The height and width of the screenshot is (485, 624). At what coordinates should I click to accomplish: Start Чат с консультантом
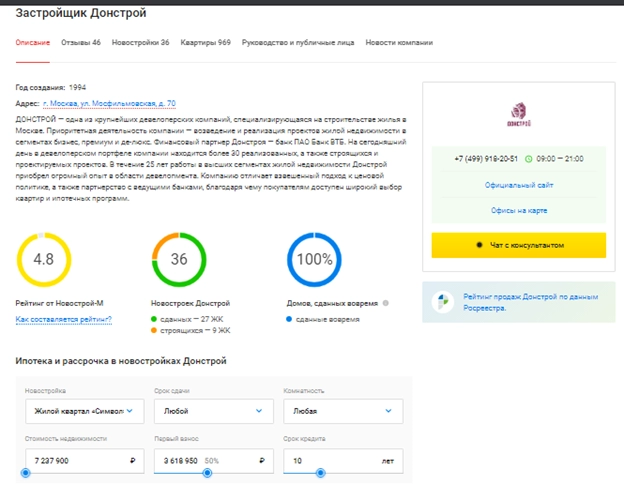519,245
